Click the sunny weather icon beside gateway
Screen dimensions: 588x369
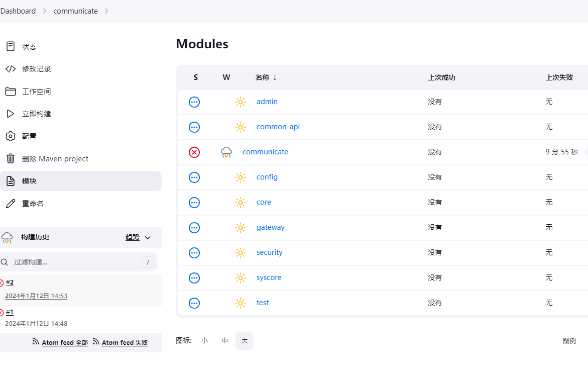point(241,228)
